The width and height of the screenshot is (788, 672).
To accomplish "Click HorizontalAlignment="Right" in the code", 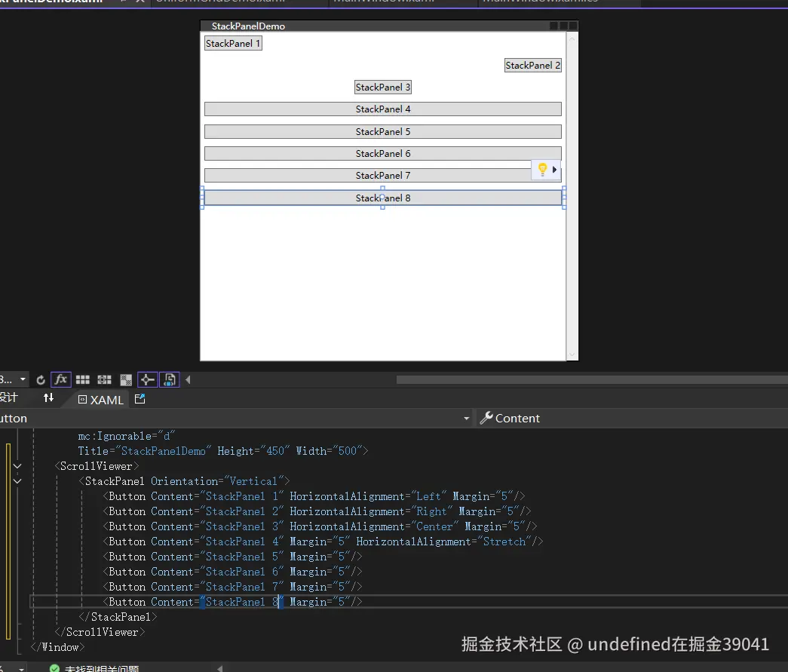I will pyautogui.click(x=372, y=511).
